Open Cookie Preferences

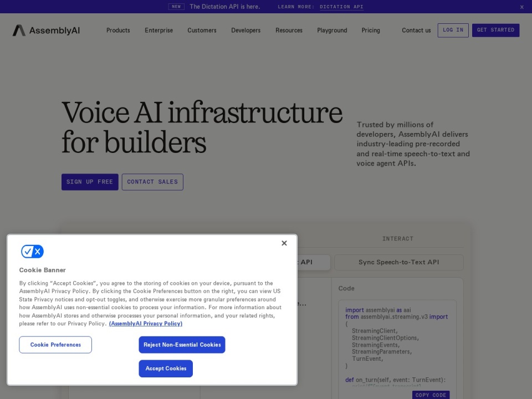(x=55, y=345)
